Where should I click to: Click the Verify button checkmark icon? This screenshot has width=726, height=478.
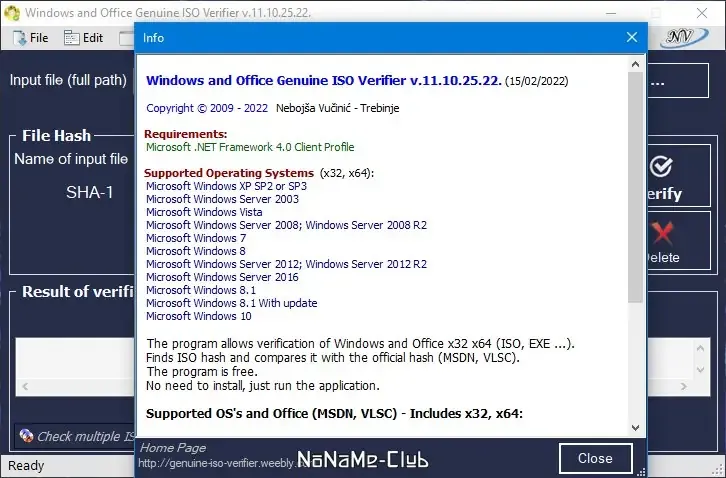coord(661,167)
